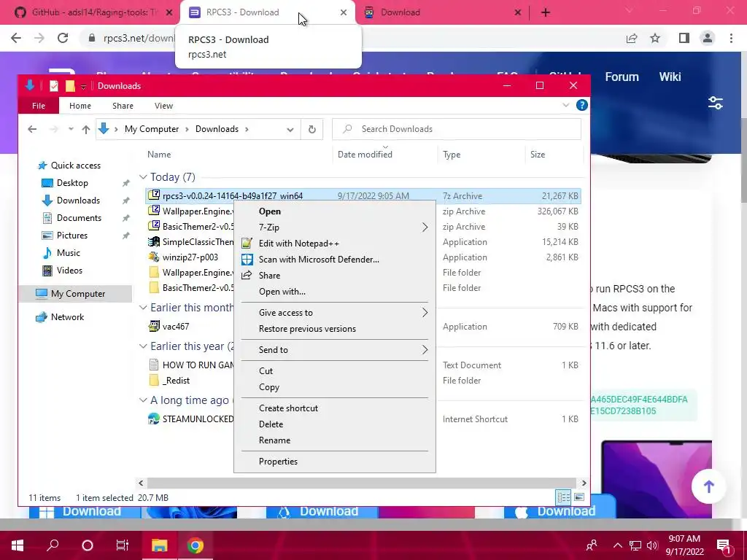Select Documents in navigation pane
Screen dimensions: 747x560
pos(79,218)
